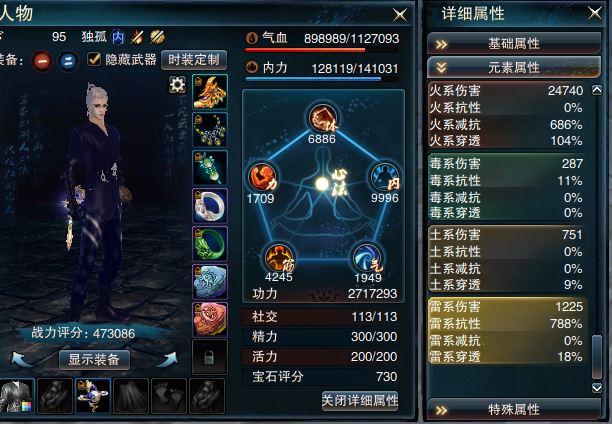612x424 pixels.
Task: Switch to equipment set 一
Action: 42,61
